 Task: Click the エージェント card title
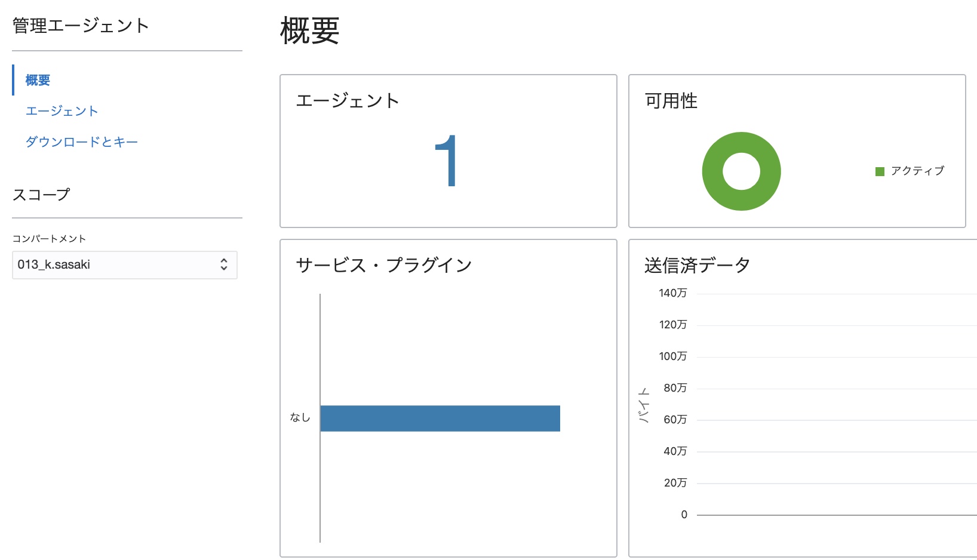(x=348, y=101)
